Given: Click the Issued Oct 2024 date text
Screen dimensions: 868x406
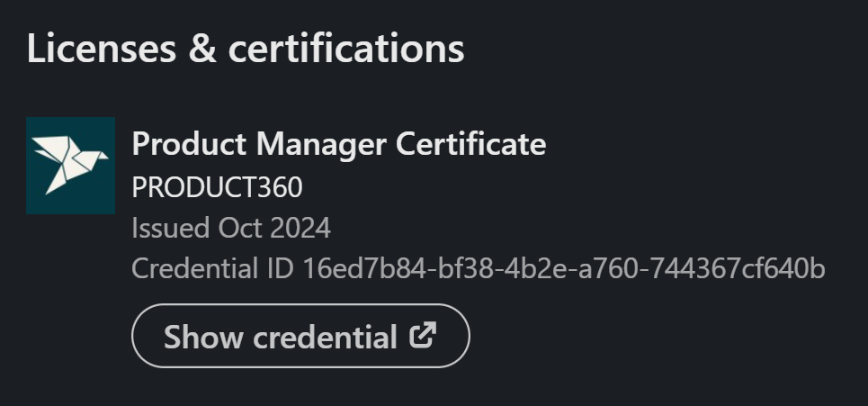Looking at the screenshot, I should point(231,228).
